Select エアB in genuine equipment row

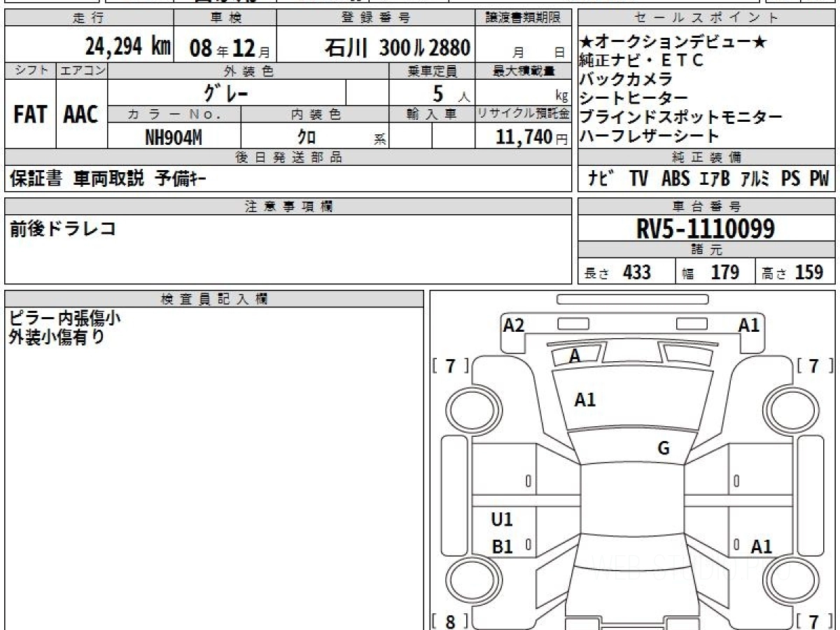pos(715,179)
